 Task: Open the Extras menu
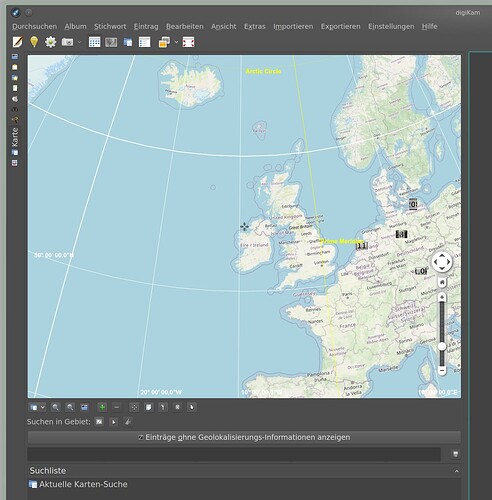click(x=255, y=26)
